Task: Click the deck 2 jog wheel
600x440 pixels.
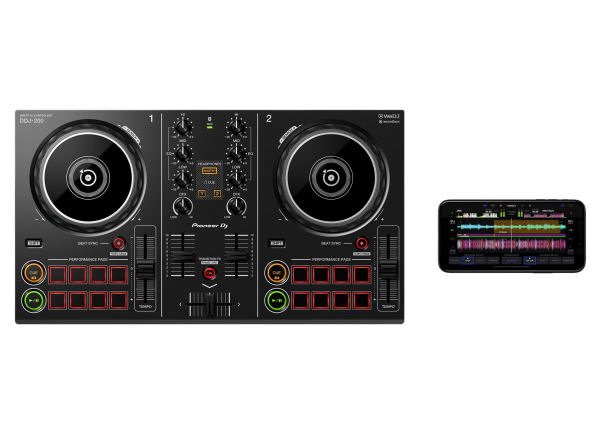Action: (331, 178)
